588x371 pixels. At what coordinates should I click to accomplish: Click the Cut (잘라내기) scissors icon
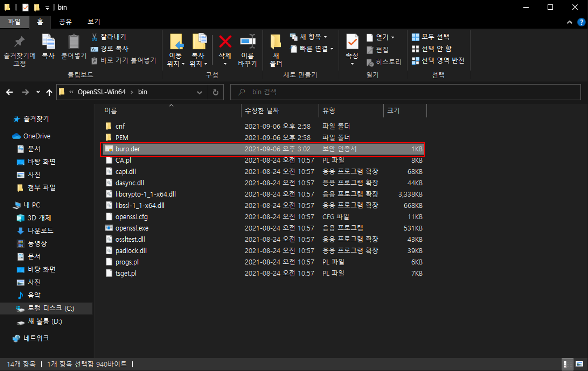coord(94,37)
